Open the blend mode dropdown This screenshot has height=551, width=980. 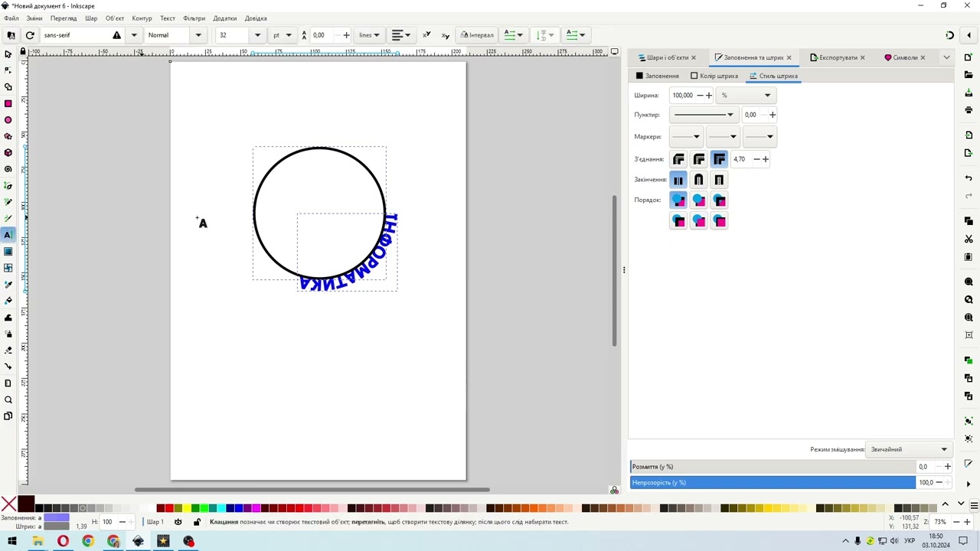(909, 449)
